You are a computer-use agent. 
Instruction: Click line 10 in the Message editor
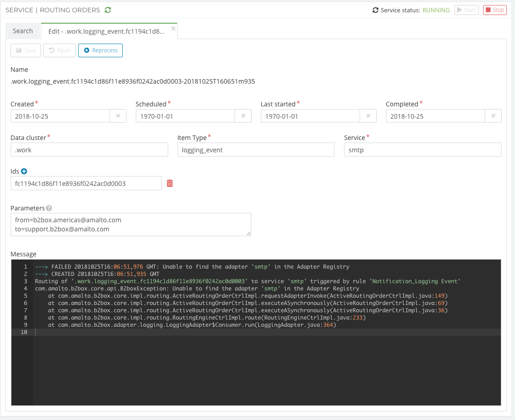pos(227,332)
